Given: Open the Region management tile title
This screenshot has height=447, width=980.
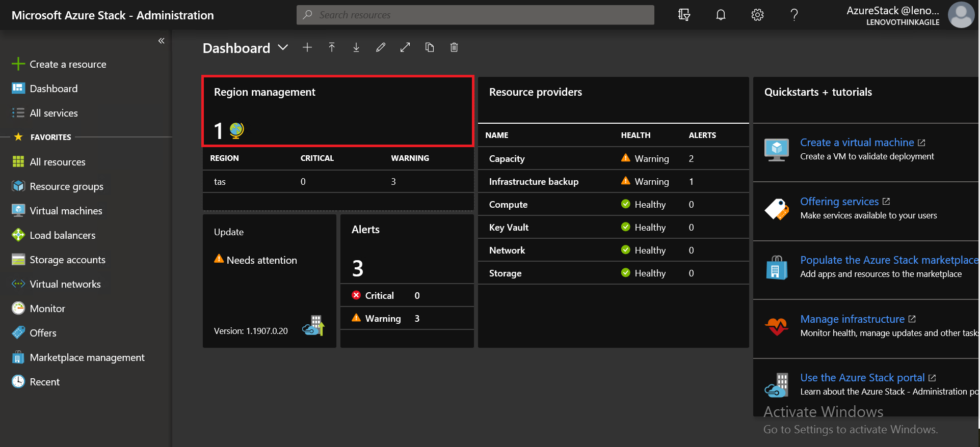Looking at the screenshot, I should (x=264, y=92).
